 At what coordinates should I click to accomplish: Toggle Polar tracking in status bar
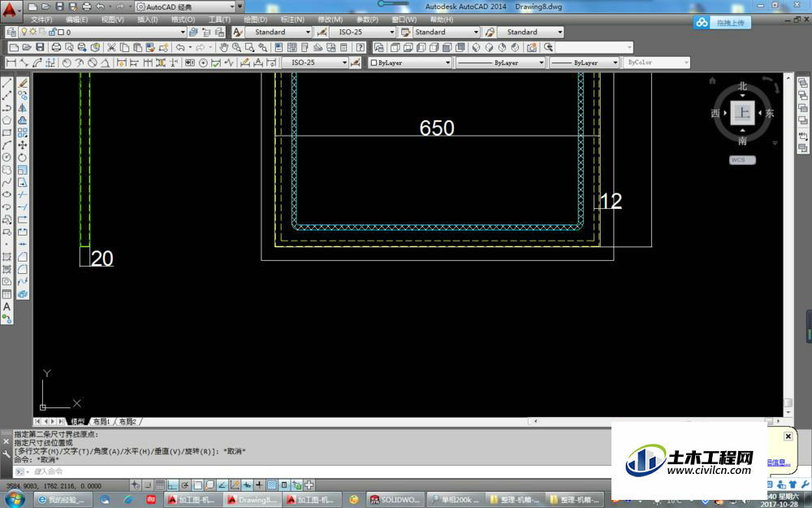click(185, 485)
